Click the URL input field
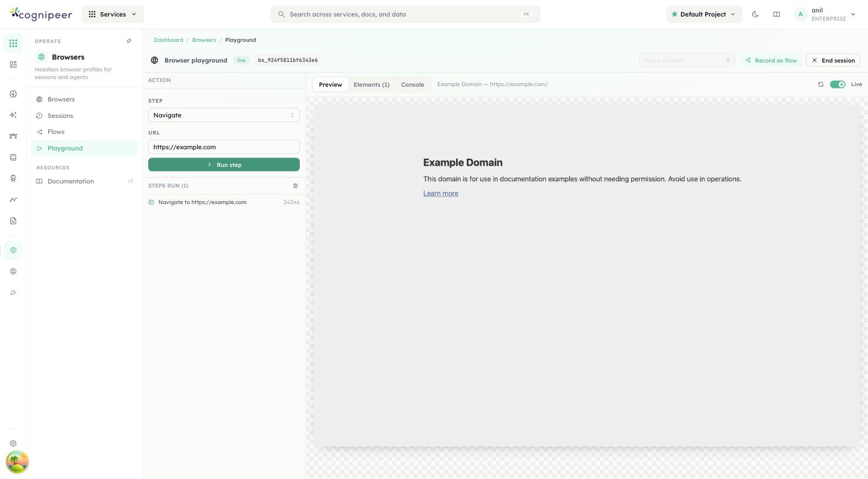 (x=224, y=147)
